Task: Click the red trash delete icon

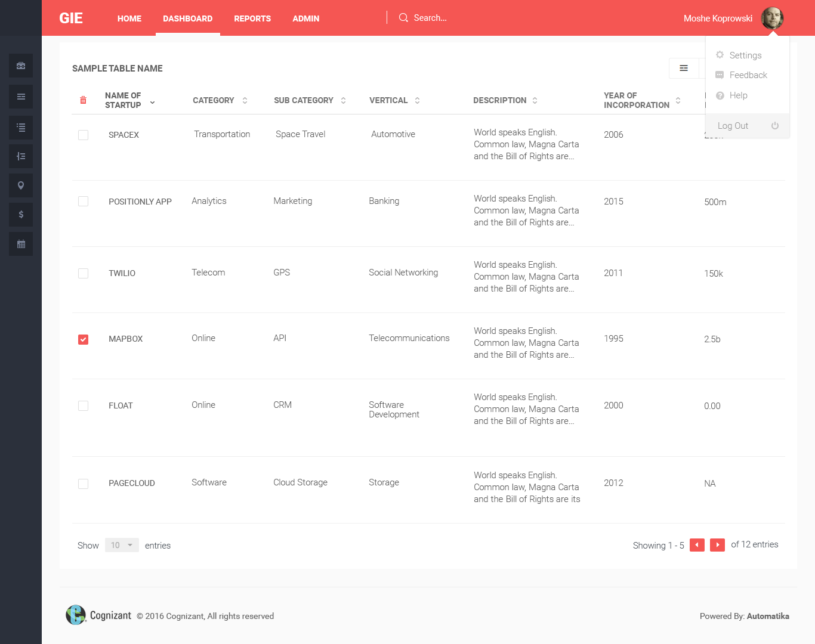Action: click(83, 100)
